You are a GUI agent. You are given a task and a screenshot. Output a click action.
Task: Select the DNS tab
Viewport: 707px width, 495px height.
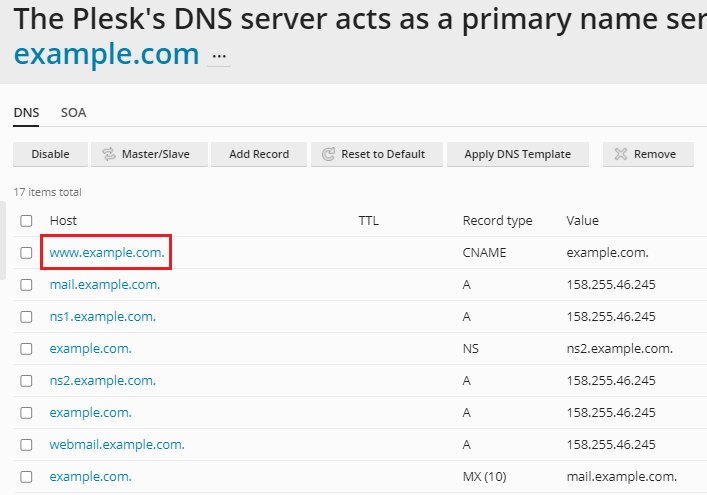point(26,113)
